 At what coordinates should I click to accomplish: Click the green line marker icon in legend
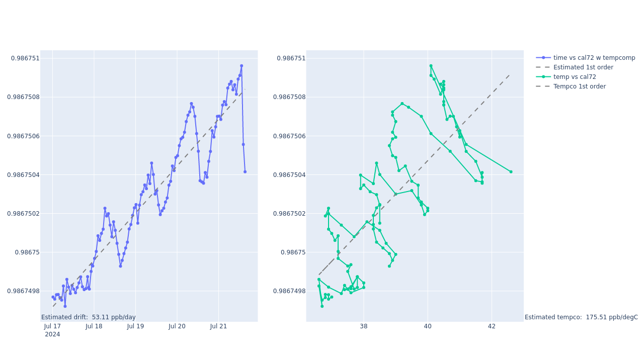[543, 77]
